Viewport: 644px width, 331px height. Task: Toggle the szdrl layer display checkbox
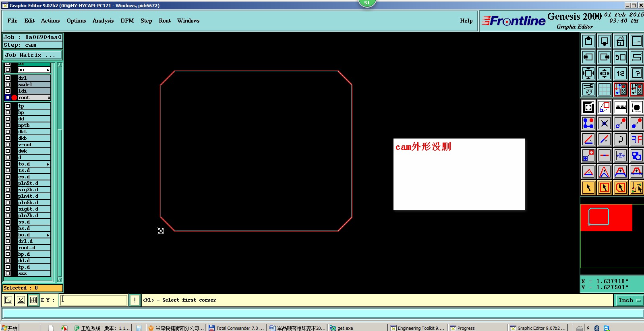(8, 85)
